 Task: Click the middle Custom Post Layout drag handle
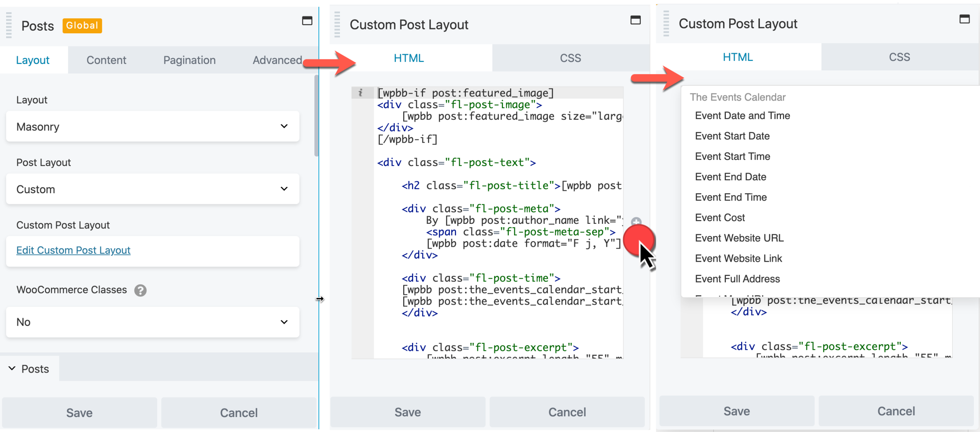337,24
